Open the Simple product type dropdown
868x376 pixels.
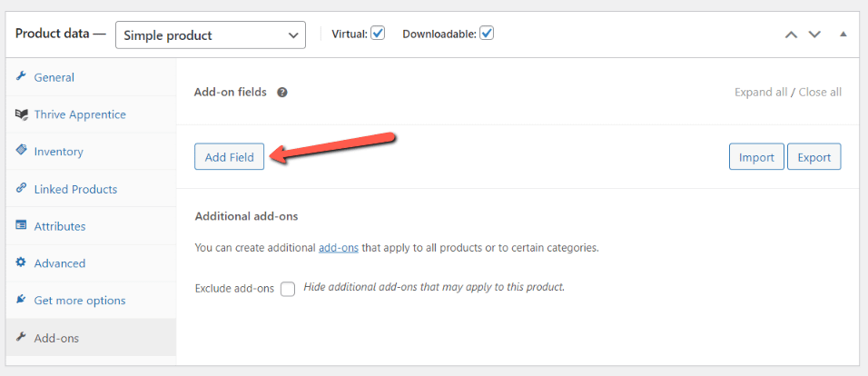(211, 35)
